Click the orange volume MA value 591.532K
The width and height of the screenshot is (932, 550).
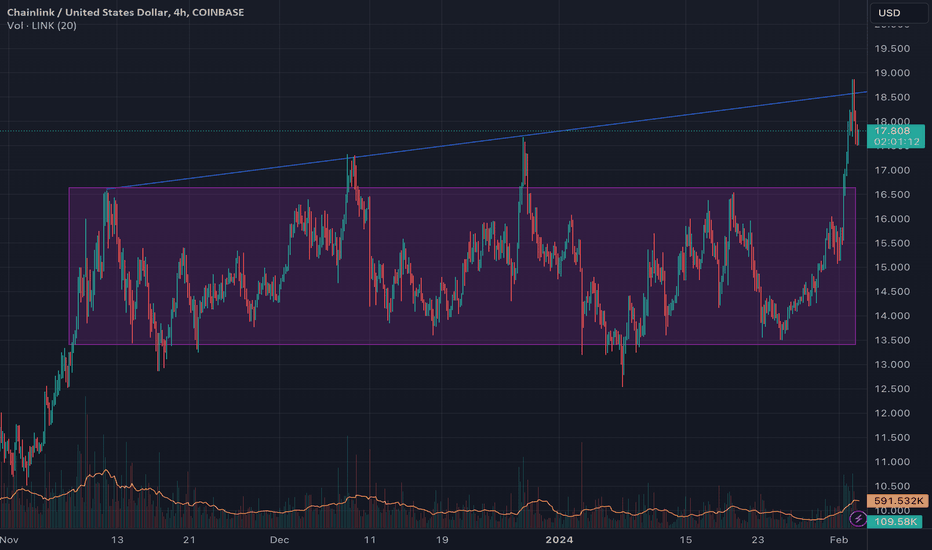[x=898, y=501]
